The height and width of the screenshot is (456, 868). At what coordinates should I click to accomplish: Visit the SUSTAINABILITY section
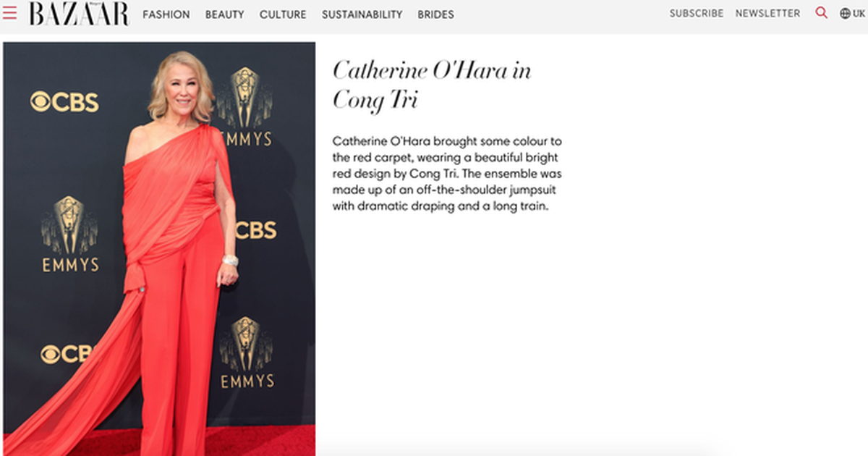point(362,14)
